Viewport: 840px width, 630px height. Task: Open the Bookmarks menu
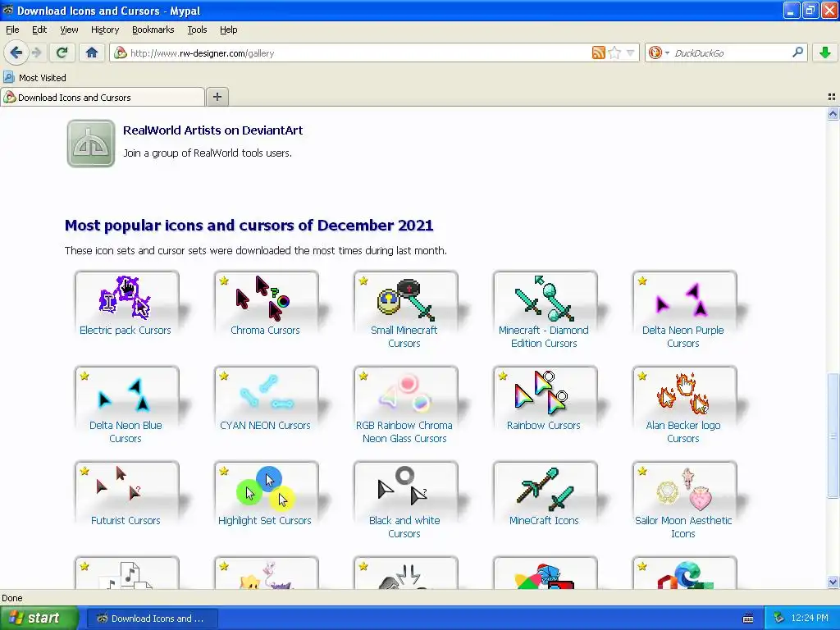click(x=153, y=30)
